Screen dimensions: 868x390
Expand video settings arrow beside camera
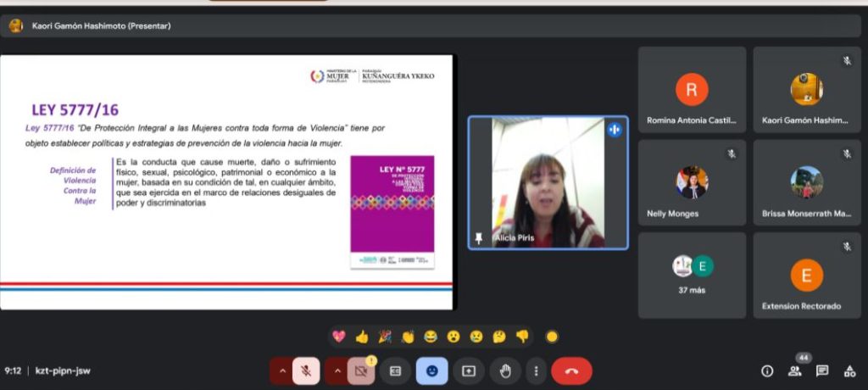pos(336,370)
